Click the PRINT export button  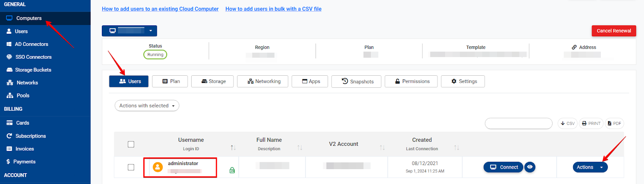(591, 124)
